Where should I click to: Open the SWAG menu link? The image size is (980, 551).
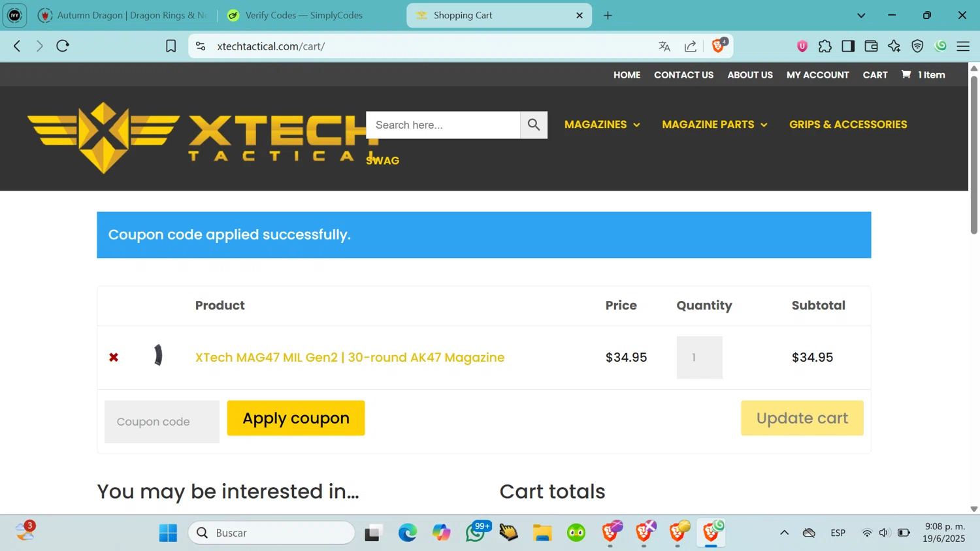(383, 161)
